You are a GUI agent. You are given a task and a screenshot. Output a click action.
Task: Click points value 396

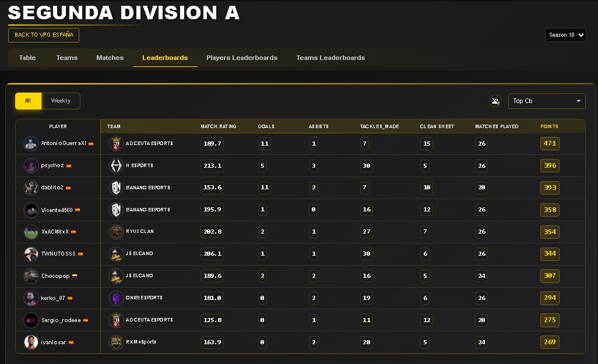click(x=550, y=166)
